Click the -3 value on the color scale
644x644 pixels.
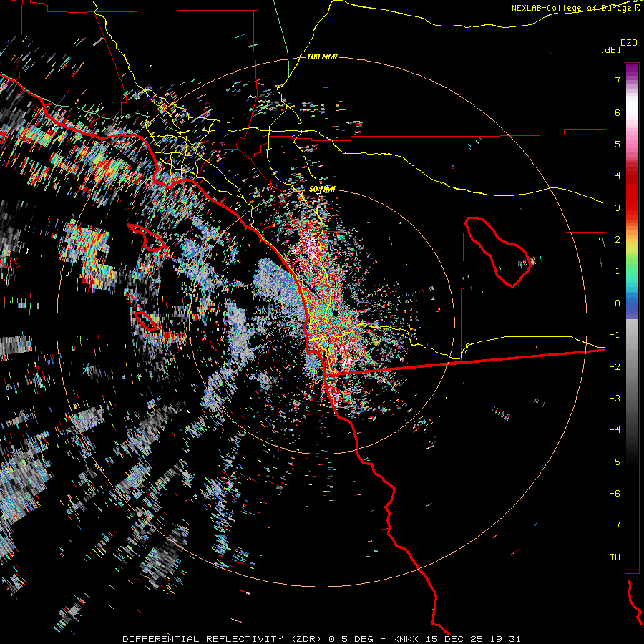point(615,399)
